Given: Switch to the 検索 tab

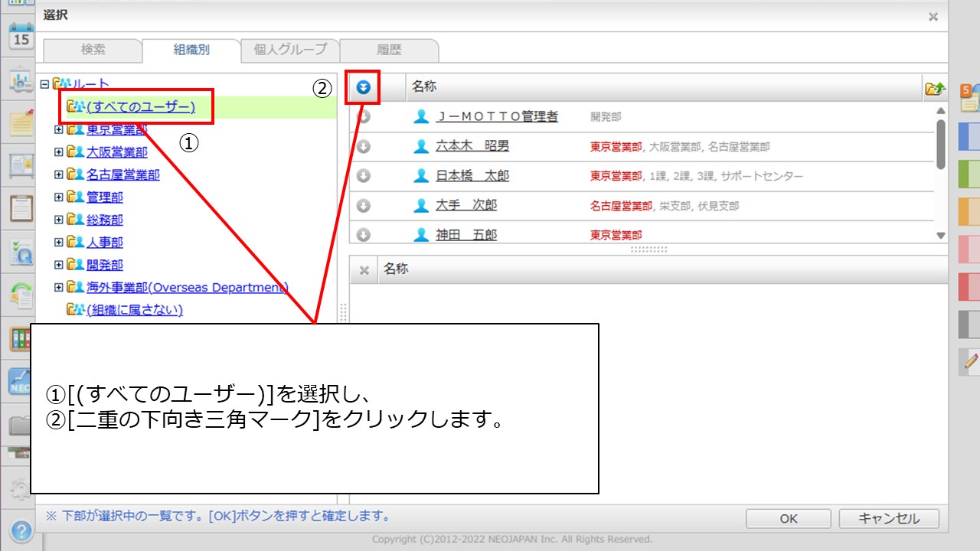Looking at the screenshot, I should coord(93,50).
